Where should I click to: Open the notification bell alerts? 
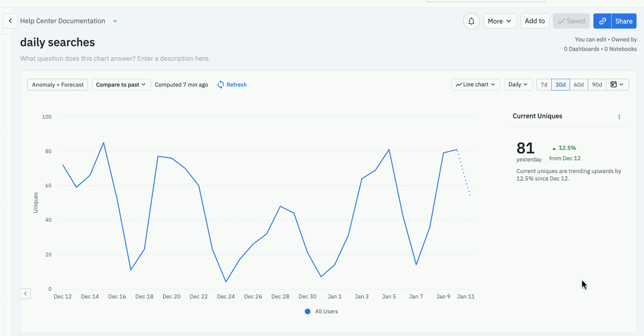click(471, 21)
